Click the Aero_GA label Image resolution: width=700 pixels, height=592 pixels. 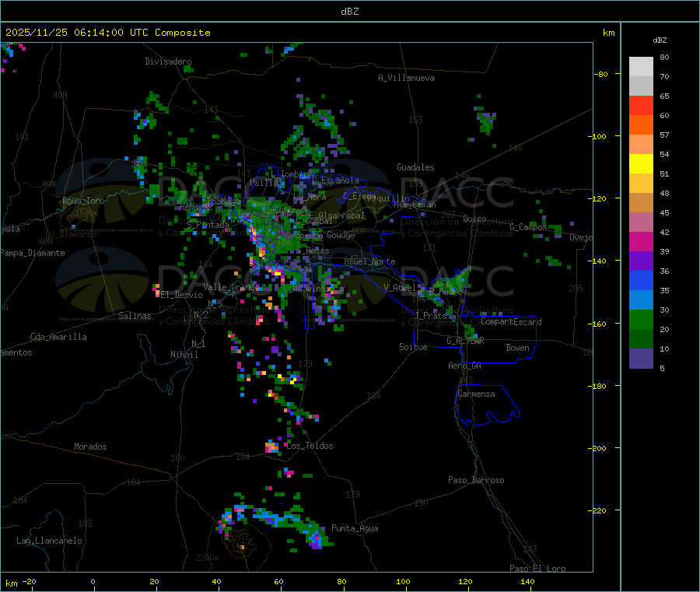pos(465,366)
